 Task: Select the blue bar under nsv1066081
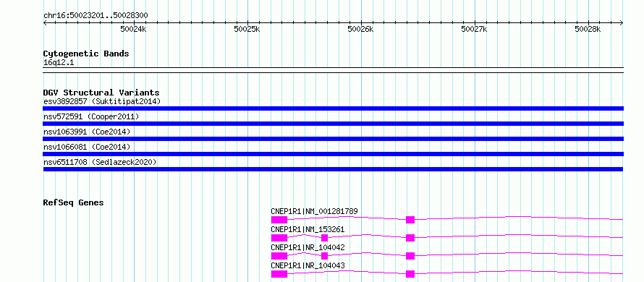(333, 154)
